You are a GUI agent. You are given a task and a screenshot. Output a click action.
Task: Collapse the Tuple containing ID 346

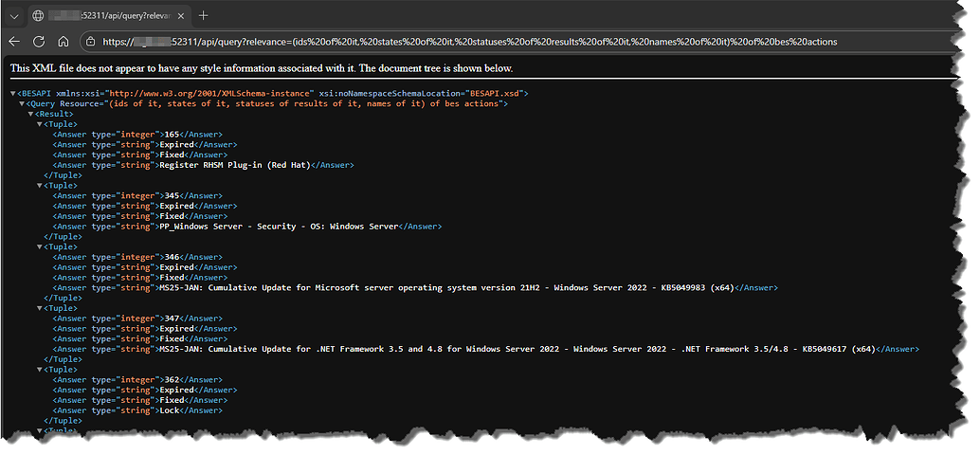point(40,246)
